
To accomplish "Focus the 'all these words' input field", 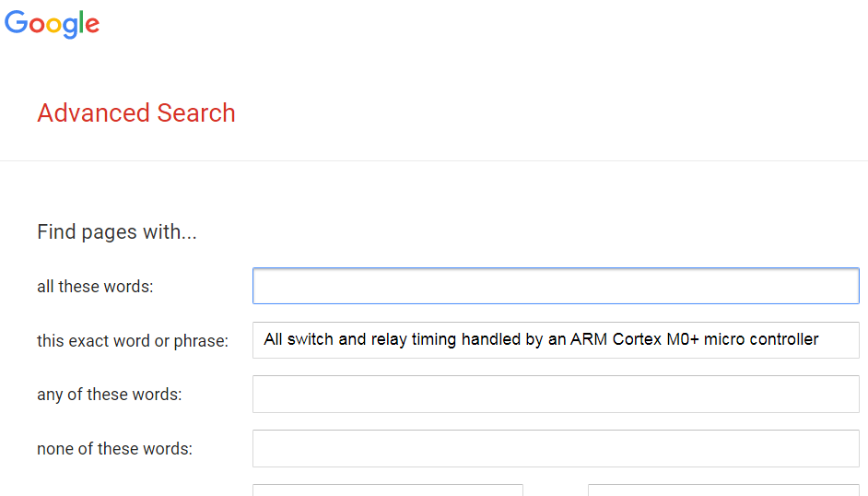I will [x=556, y=286].
